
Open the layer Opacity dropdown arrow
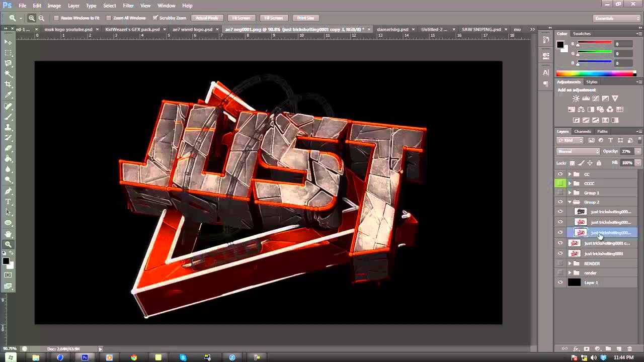(638, 151)
